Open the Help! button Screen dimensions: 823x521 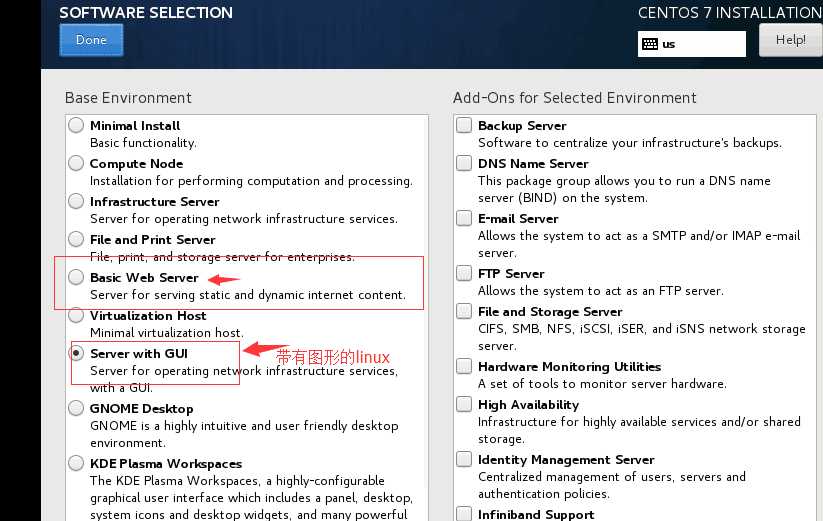pyautogui.click(x=790, y=40)
